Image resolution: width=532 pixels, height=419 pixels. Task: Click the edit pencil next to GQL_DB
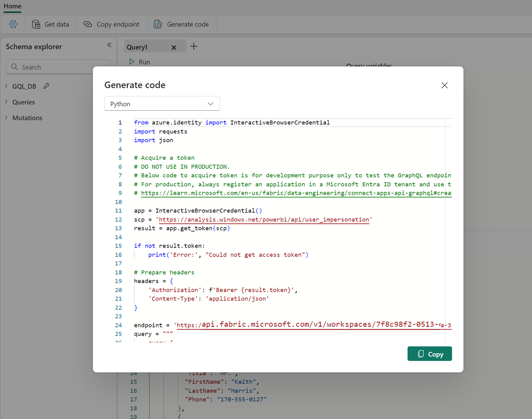(46, 86)
